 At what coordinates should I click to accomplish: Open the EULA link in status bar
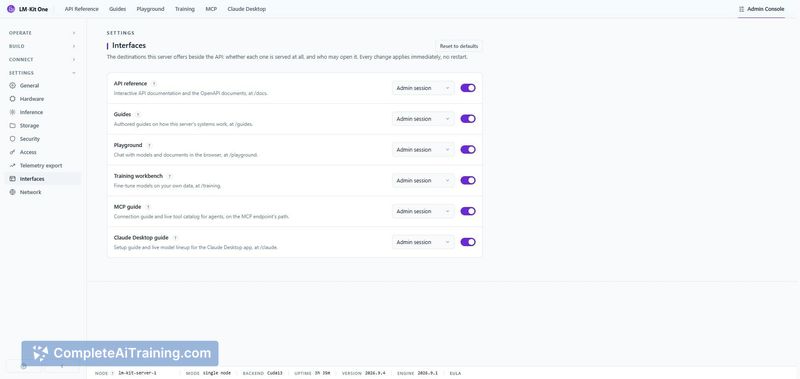pyautogui.click(x=455, y=373)
